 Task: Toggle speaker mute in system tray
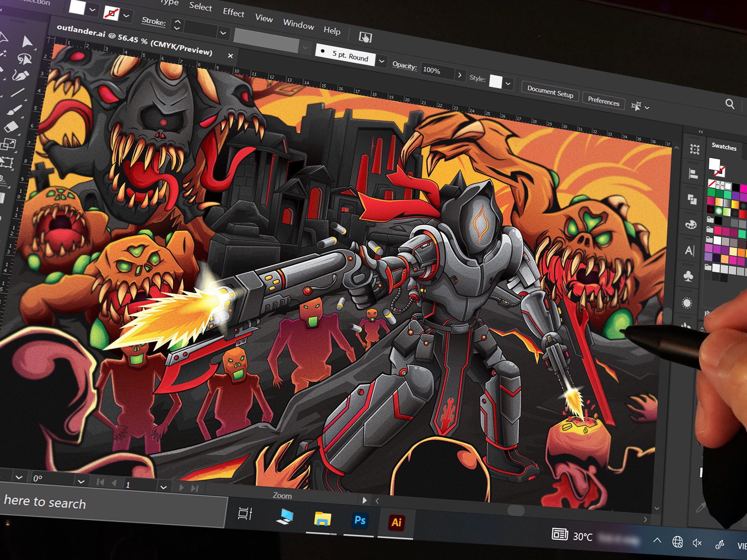tap(697, 543)
